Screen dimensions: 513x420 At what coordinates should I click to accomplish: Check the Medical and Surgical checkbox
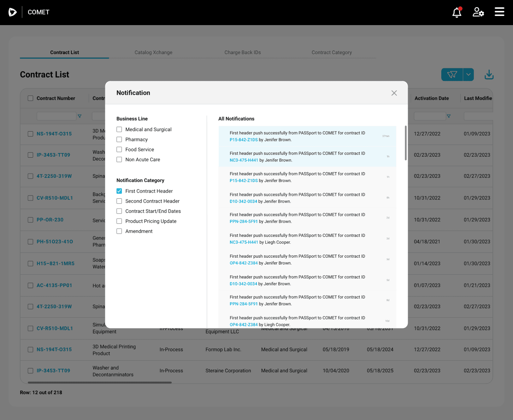(x=119, y=129)
